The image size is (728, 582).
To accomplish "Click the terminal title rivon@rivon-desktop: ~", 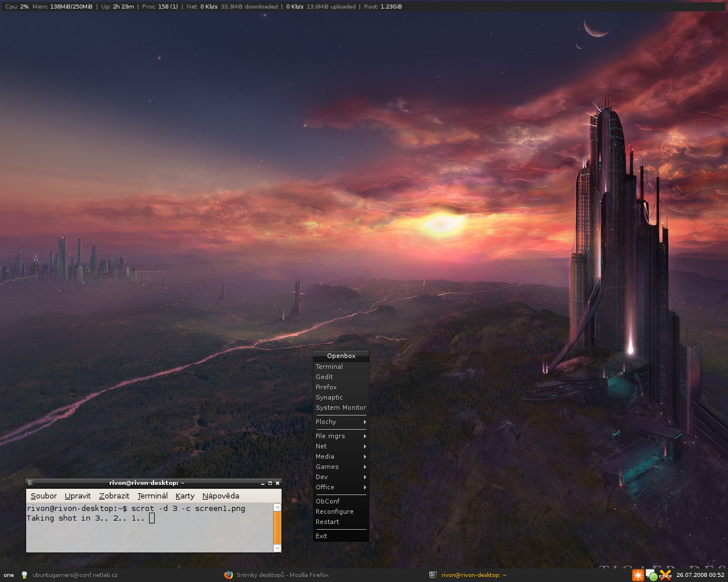I will pyautogui.click(x=147, y=483).
